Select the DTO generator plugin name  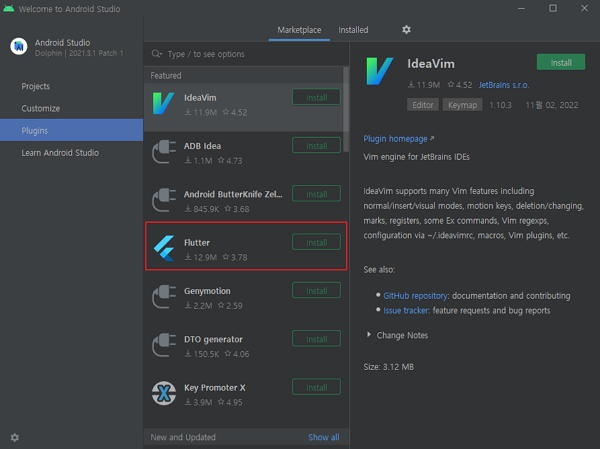click(x=213, y=340)
